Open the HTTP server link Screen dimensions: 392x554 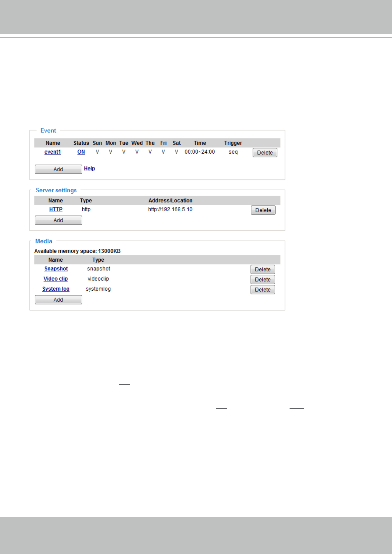56,209
